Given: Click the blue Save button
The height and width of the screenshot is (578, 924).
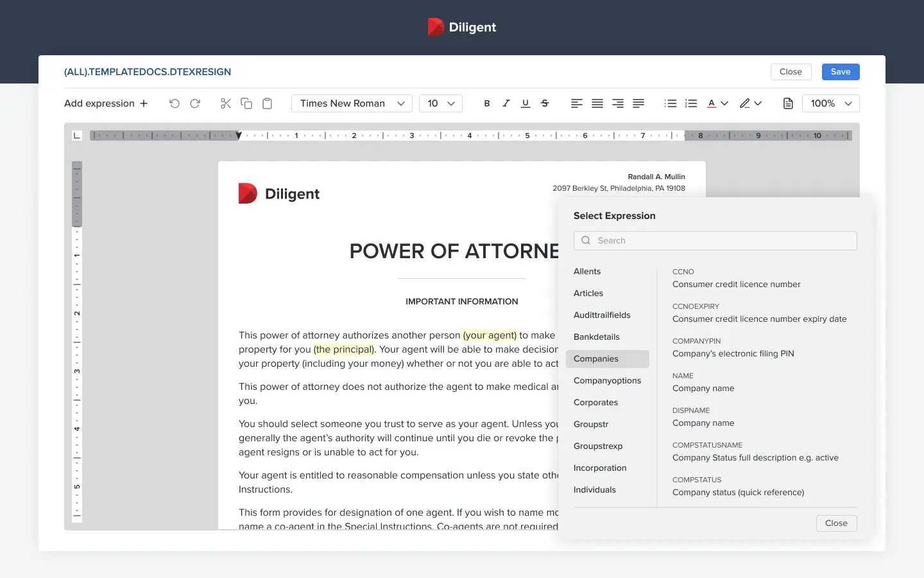Looking at the screenshot, I should tap(841, 72).
